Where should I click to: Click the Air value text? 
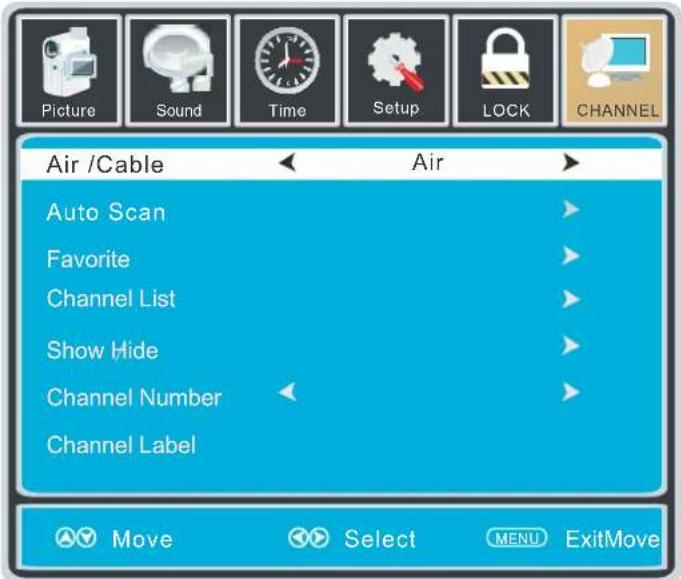point(428,162)
